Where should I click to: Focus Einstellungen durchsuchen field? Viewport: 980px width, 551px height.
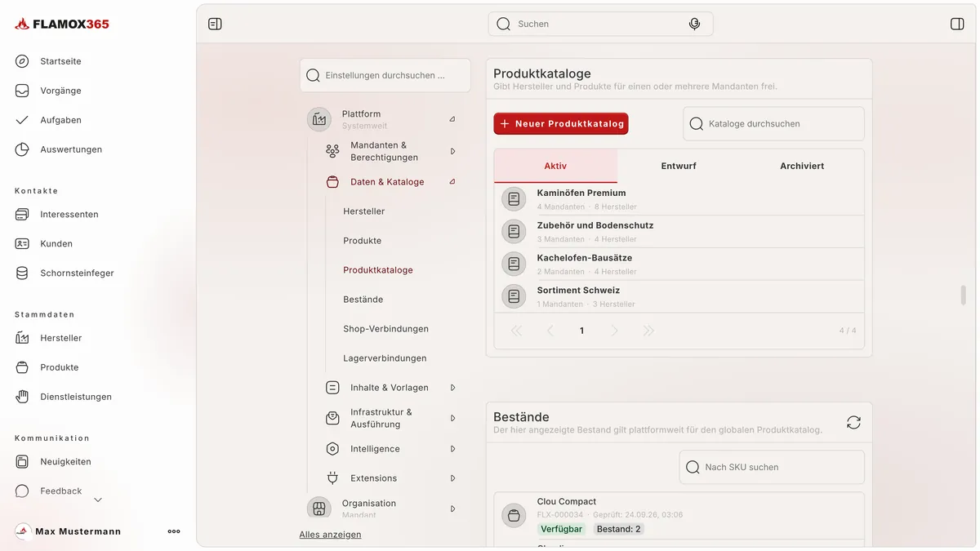385,75
